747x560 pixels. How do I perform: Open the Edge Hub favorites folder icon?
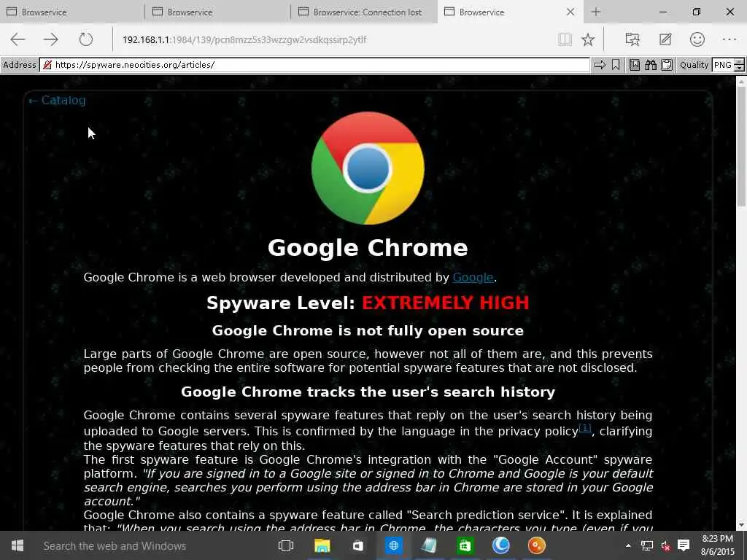632,39
